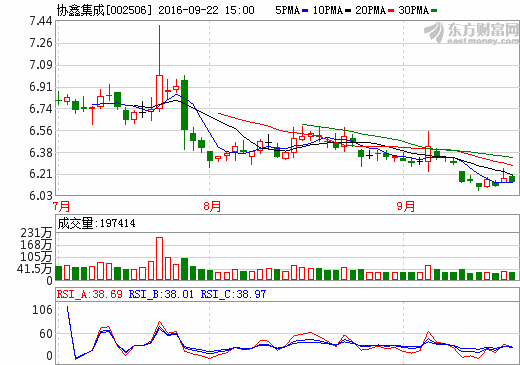Click the RSI_A:38.69 indicator value
Image resolution: width=520 pixels, height=365 pixels.
pos(90,294)
